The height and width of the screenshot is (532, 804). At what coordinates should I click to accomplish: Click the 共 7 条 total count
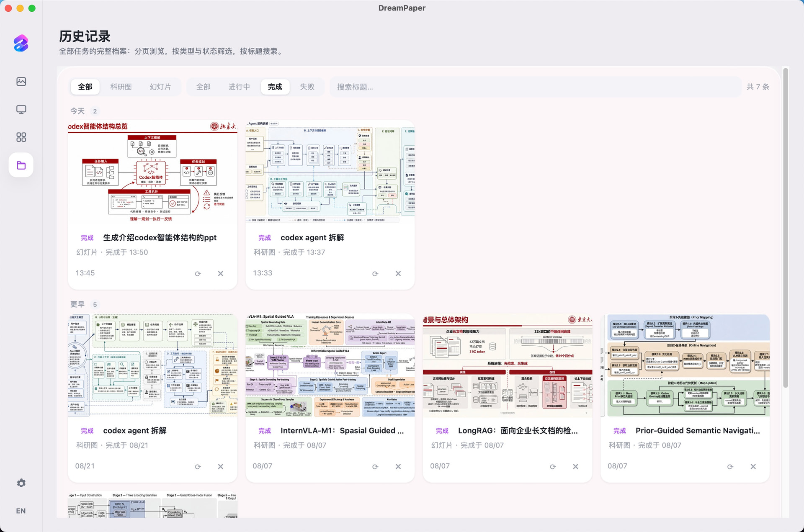(x=758, y=87)
